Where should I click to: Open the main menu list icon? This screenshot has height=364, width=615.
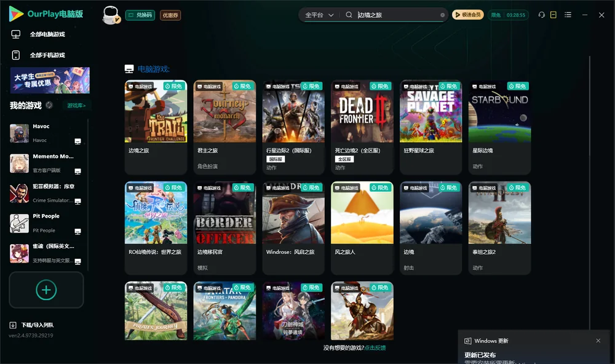(568, 15)
